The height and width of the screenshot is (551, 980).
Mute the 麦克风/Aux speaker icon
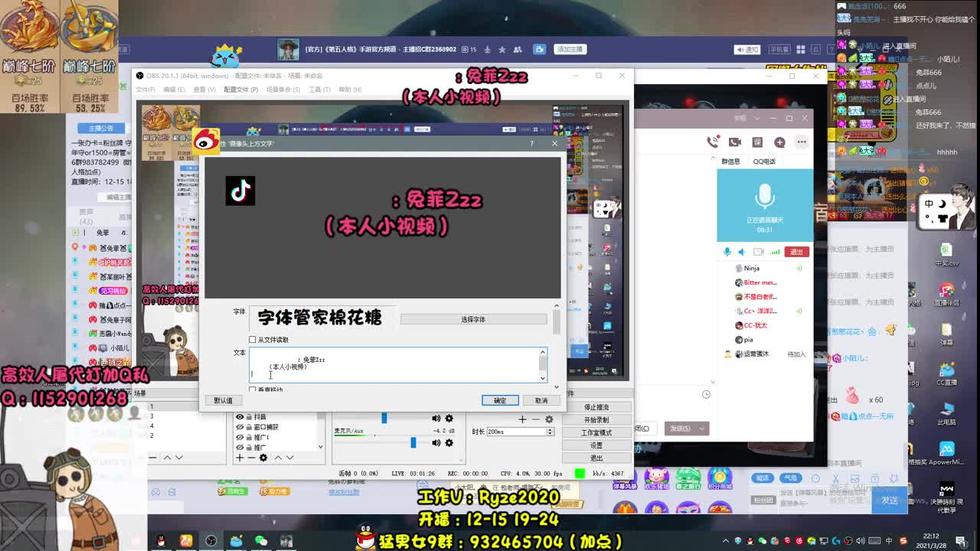coord(436,442)
